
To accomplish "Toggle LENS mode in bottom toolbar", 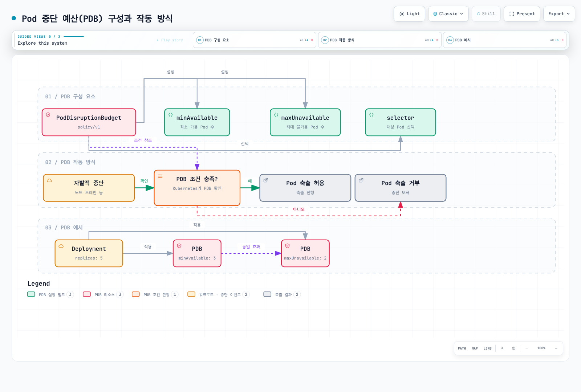I will pyautogui.click(x=487, y=348).
